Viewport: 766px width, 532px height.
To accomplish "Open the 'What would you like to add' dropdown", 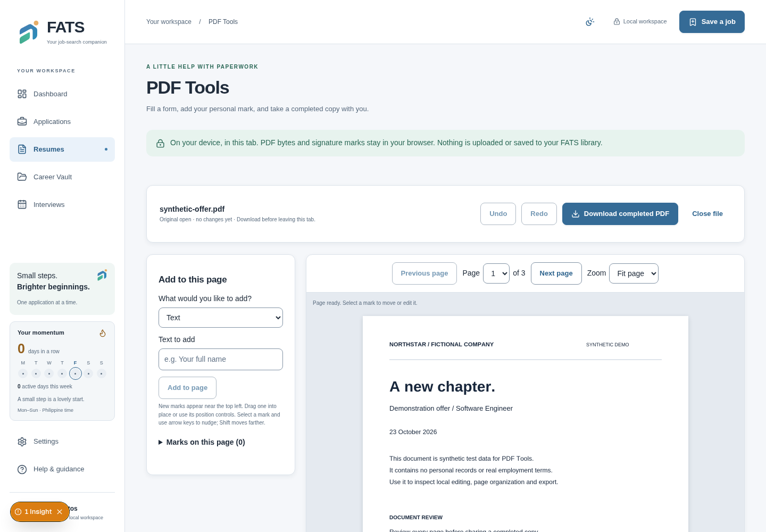I will coord(221,318).
